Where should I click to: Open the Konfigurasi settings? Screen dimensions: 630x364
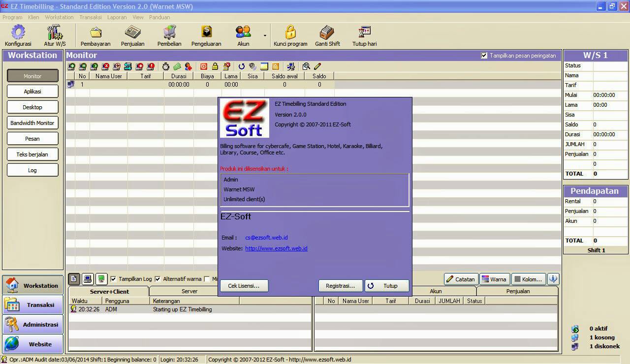pyautogui.click(x=18, y=34)
